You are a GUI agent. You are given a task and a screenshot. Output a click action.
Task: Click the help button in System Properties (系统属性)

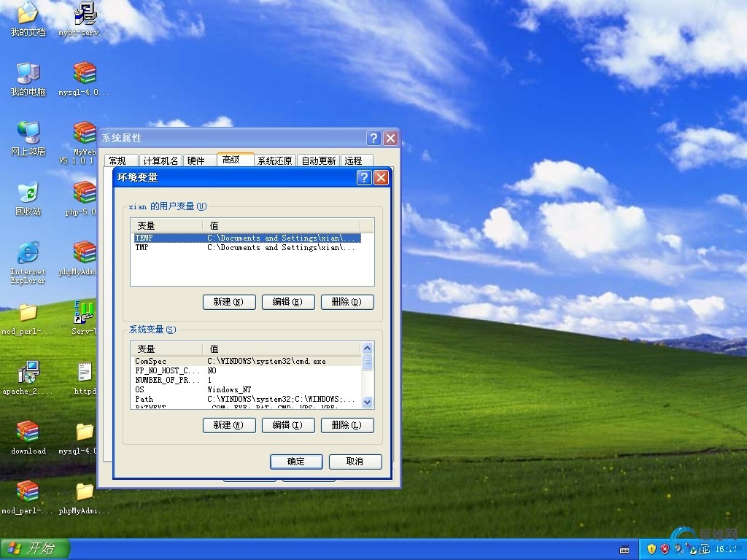pos(373,138)
